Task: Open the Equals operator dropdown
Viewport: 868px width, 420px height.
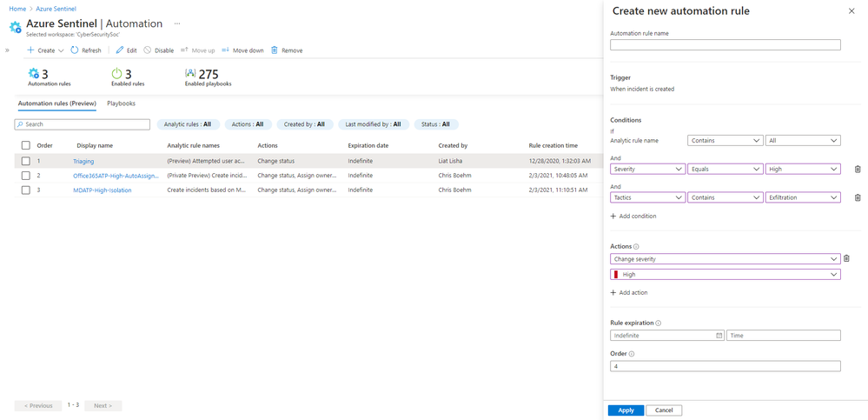Action: tap(726, 169)
